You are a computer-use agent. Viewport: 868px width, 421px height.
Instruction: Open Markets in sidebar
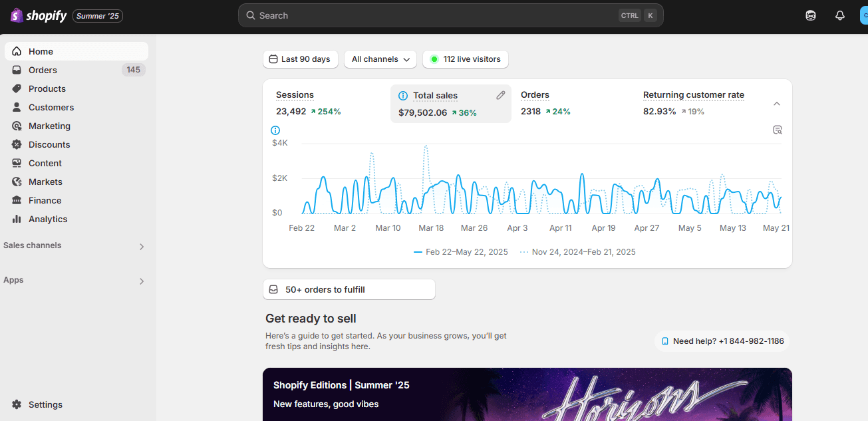point(76,182)
